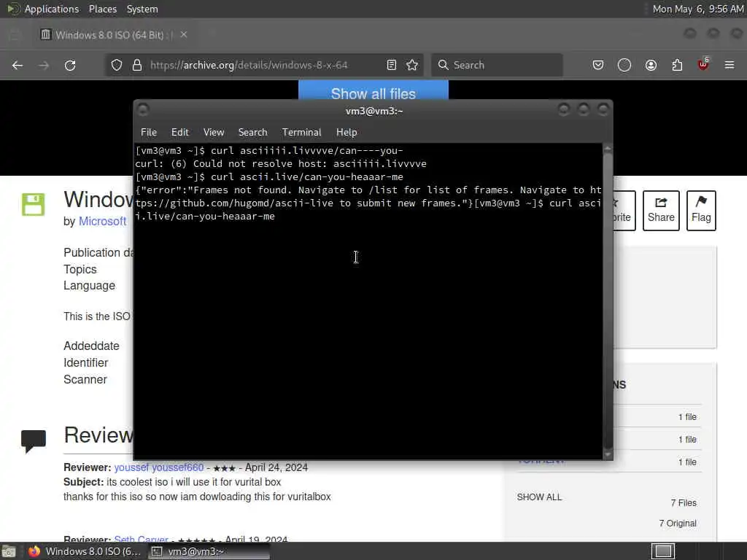Screen dimensions: 747x560
Task: Open the Firefox account icon
Action: [651, 65]
